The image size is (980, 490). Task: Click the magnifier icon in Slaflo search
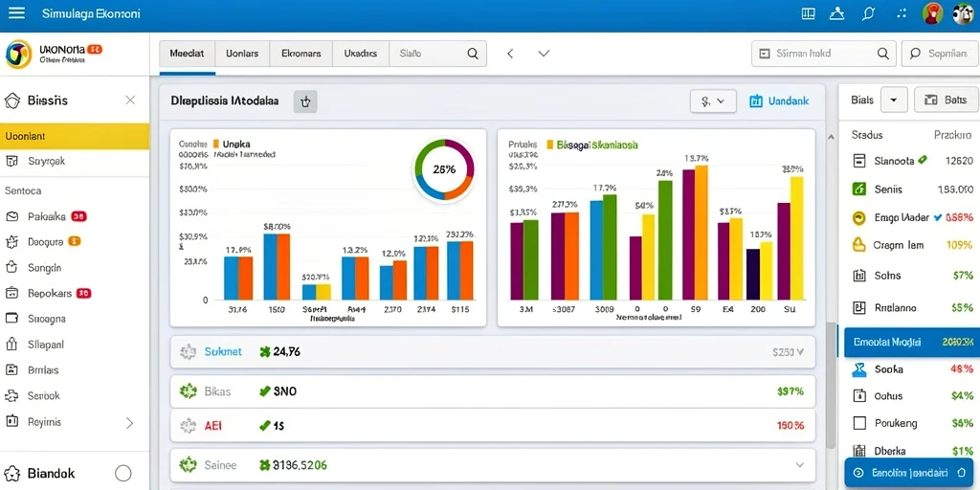(473, 54)
